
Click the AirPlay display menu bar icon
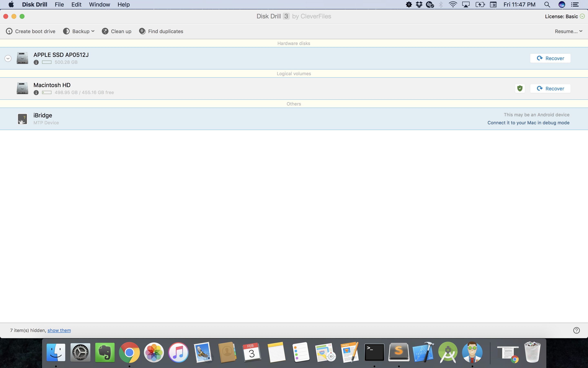tap(466, 4)
